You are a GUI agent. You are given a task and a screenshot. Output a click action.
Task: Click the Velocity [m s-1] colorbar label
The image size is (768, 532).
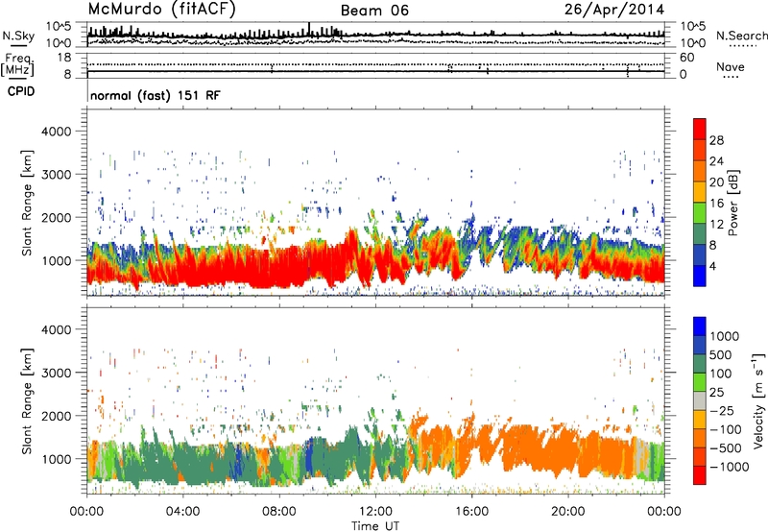(758, 400)
